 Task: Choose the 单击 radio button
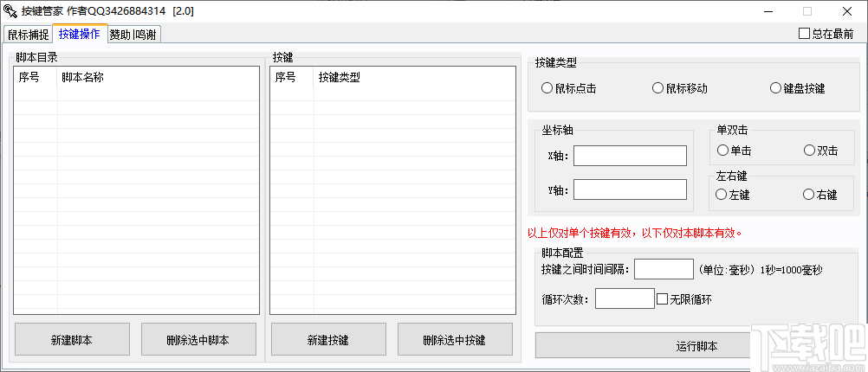point(734,151)
